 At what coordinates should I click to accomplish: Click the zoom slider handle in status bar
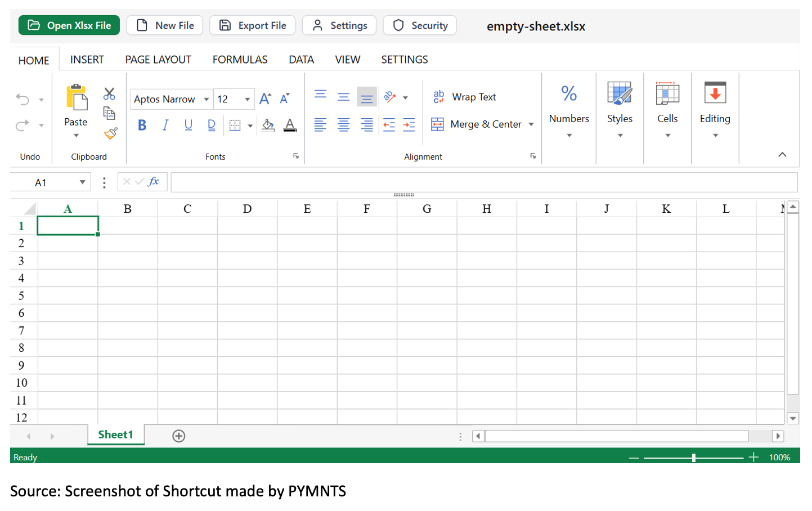(694, 458)
